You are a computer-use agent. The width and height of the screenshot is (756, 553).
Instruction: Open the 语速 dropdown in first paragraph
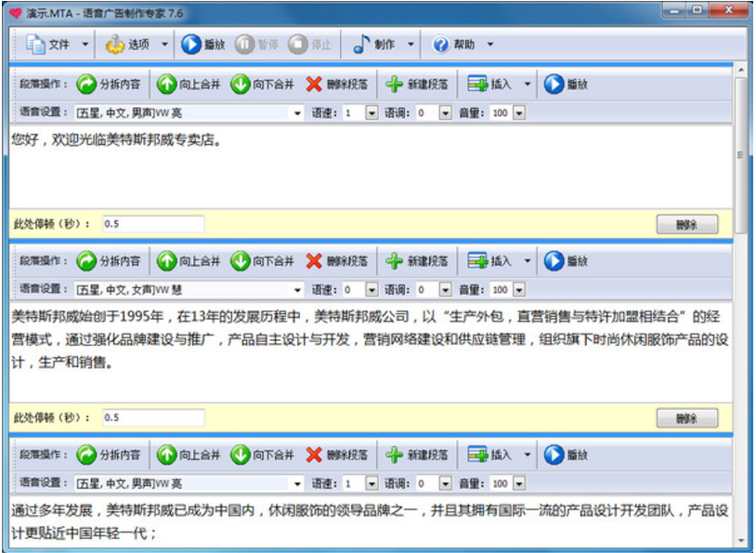[372, 112]
